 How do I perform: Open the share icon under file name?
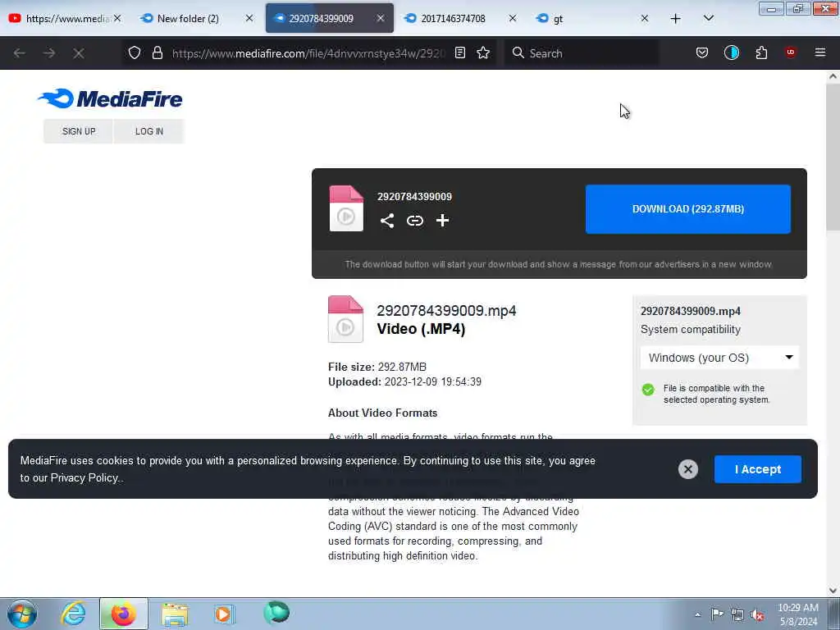coord(387,221)
